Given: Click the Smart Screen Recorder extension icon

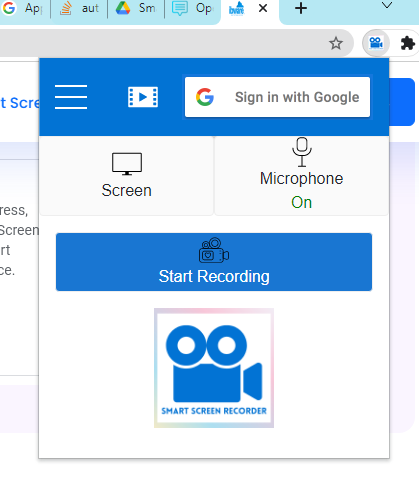Looking at the screenshot, I should point(376,43).
